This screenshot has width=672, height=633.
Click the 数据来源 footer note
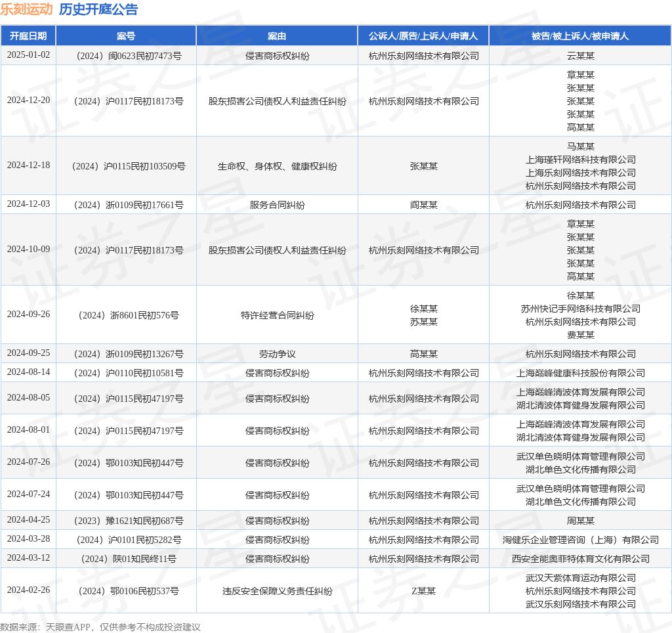(x=100, y=627)
